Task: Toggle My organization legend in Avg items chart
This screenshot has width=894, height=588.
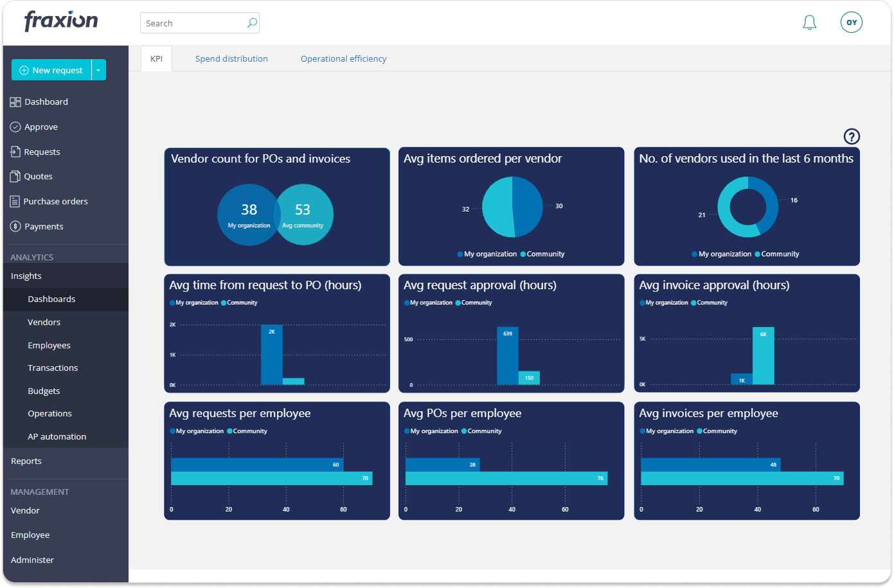Action: pos(487,254)
